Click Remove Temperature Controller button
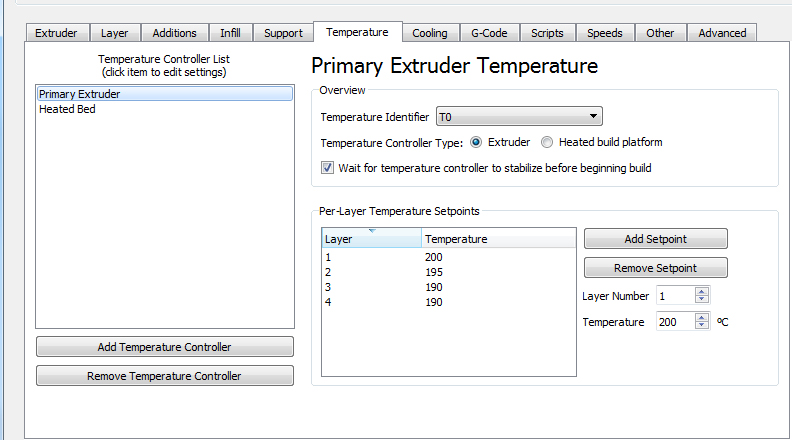Image resolution: width=792 pixels, height=440 pixels. coord(165,376)
